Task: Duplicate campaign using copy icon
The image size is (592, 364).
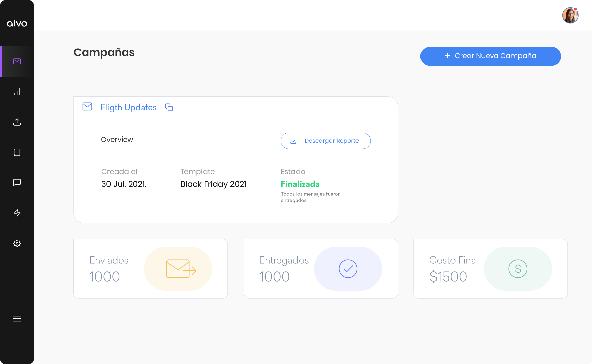Action: [x=169, y=108]
